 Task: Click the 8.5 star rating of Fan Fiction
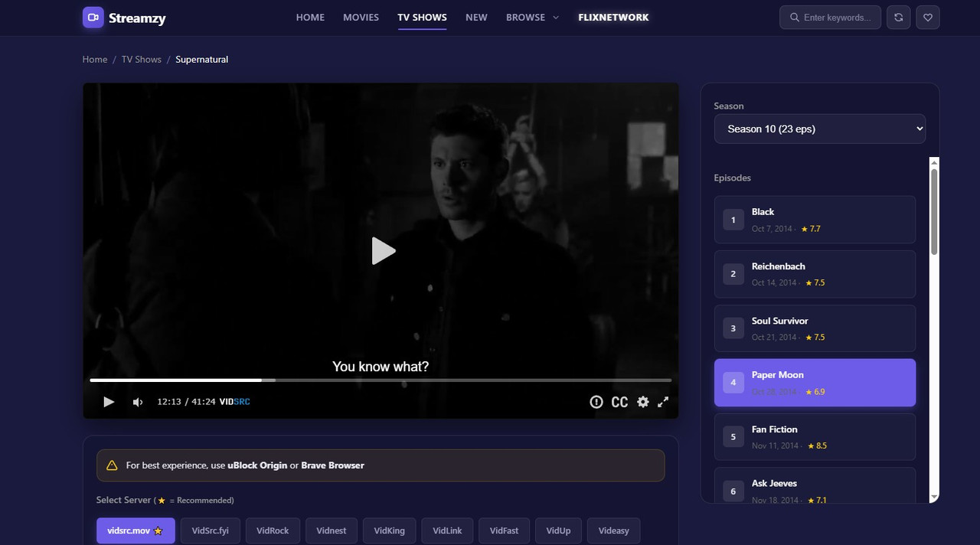coord(816,445)
